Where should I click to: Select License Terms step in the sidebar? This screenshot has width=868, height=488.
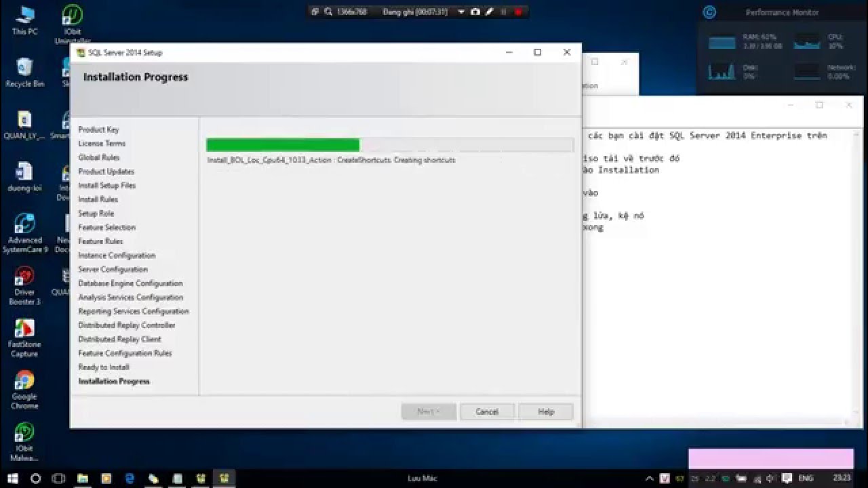pos(102,144)
